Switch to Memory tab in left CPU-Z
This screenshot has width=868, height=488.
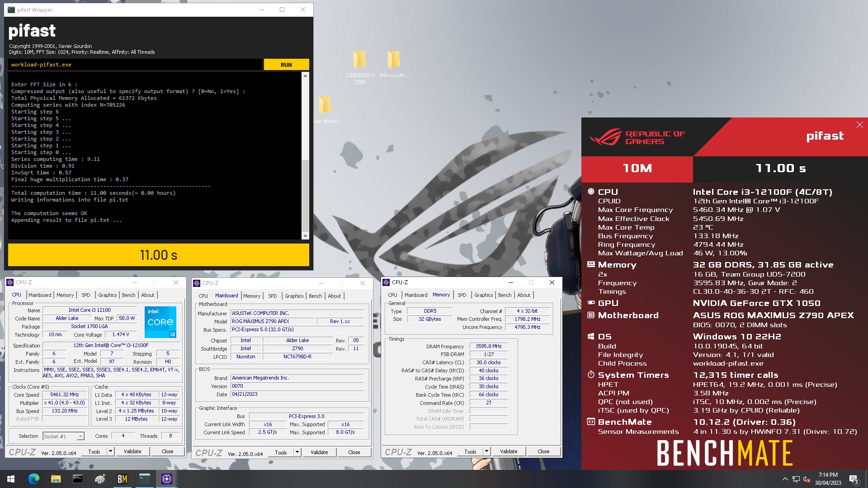pyautogui.click(x=65, y=295)
